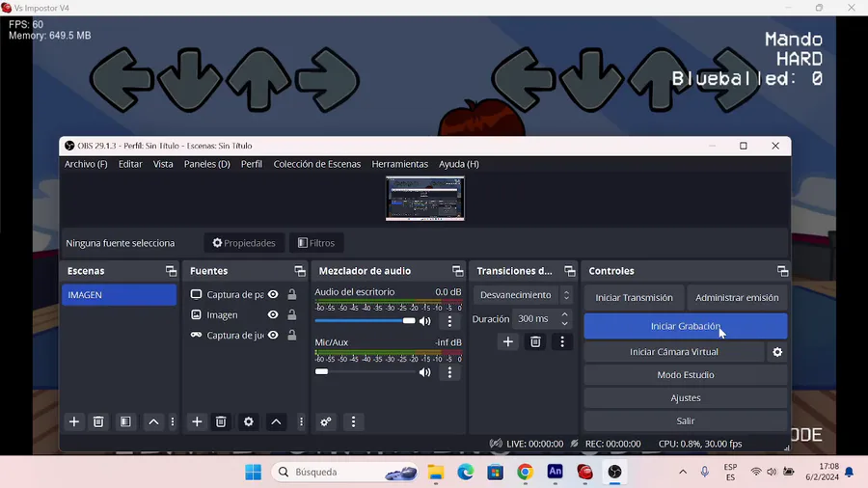
Task: Open source properties gear in Fuentes panel
Action: coord(249,421)
